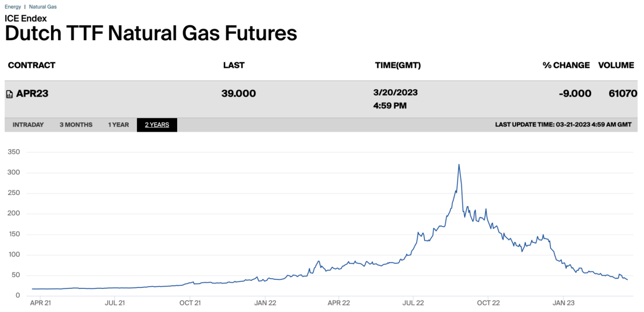Click the -9.000 percent change value
Screen dimensions: 644x312
point(575,93)
